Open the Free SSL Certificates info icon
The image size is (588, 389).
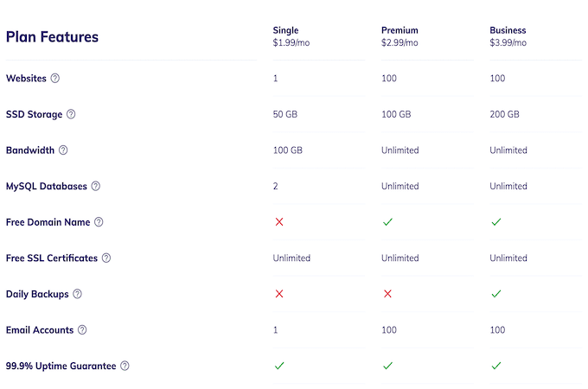click(x=106, y=258)
